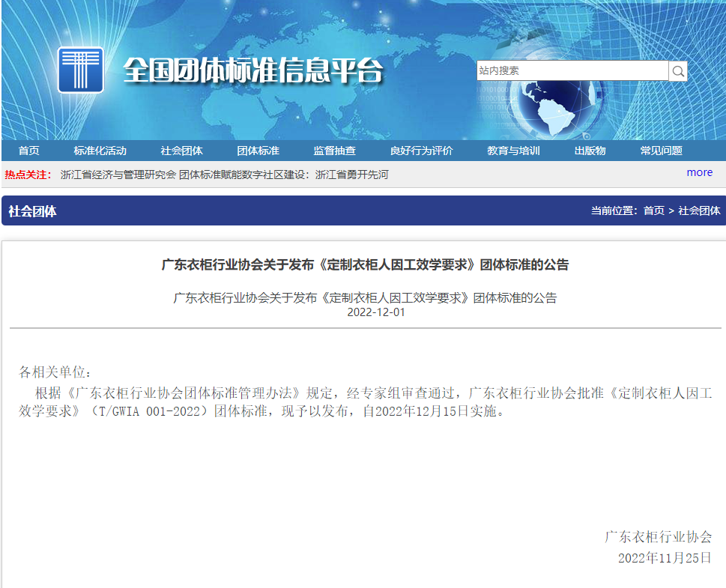Click the signature 广东衣柜行业协会 at bottom right
Image resolution: width=726 pixels, height=588 pixels.
tap(658, 536)
